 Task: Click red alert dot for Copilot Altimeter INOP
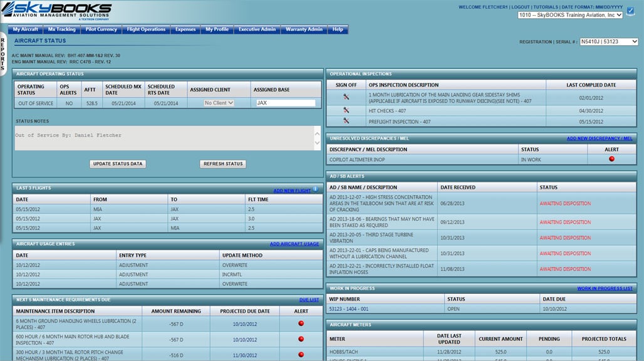(611, 159)
